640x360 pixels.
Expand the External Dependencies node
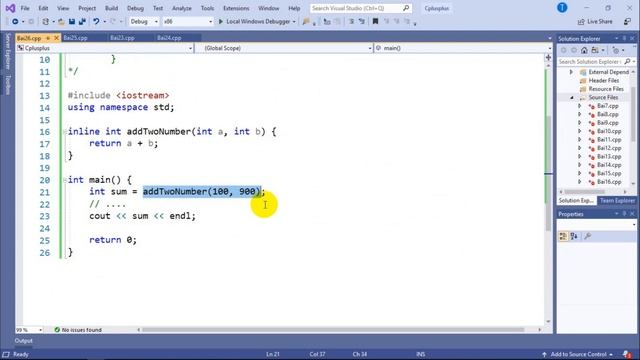571,72
